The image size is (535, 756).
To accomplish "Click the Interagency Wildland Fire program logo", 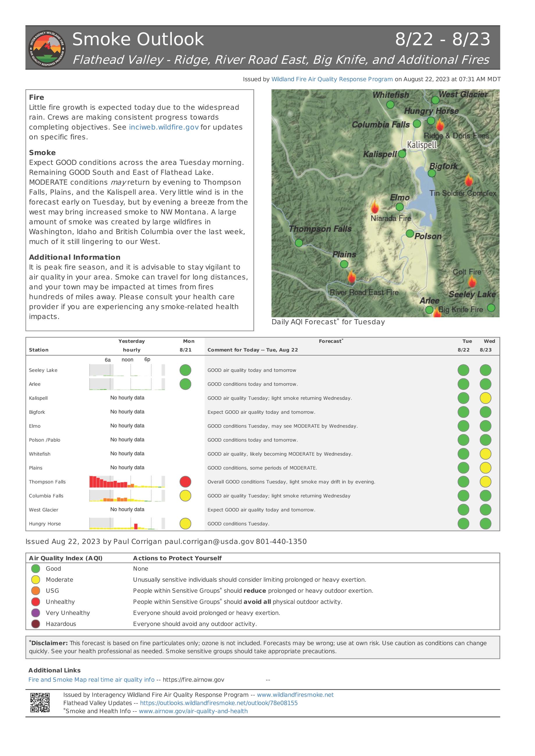I will tap(47, 49).
